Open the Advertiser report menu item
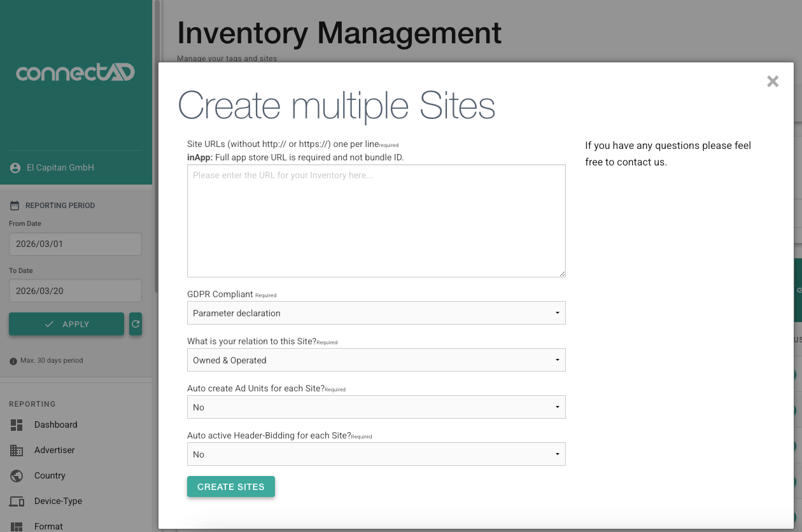802x532 pixels. click(55, 451)
